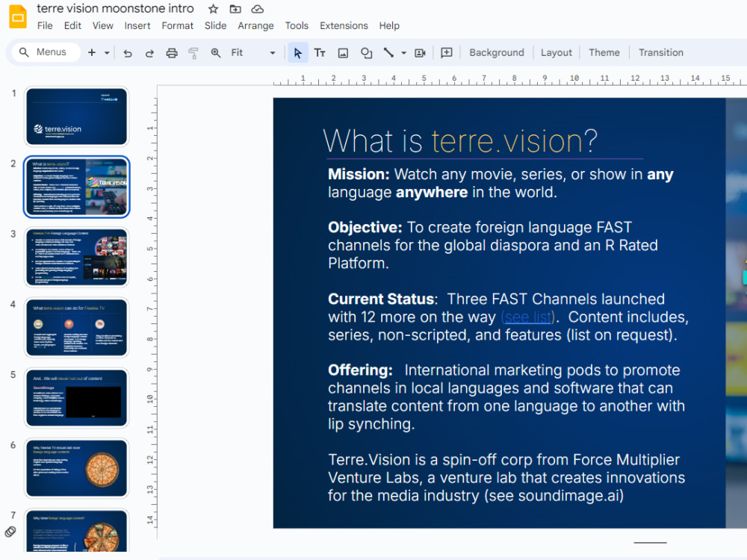Image resolution: width=747 pixels, height=560 pixels.
Task: Open the Arrange menu
Action: click(x=255, y=25)
